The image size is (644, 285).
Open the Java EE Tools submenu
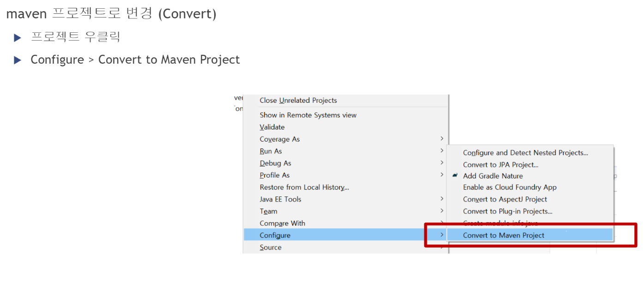pos(345,199)
